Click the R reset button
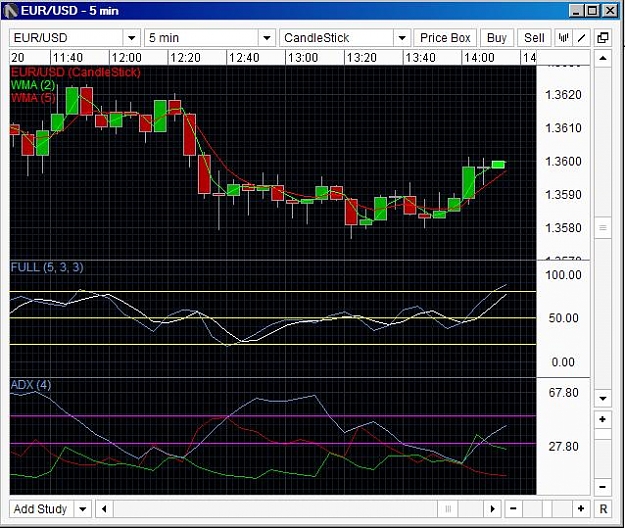 click(603, 509)
